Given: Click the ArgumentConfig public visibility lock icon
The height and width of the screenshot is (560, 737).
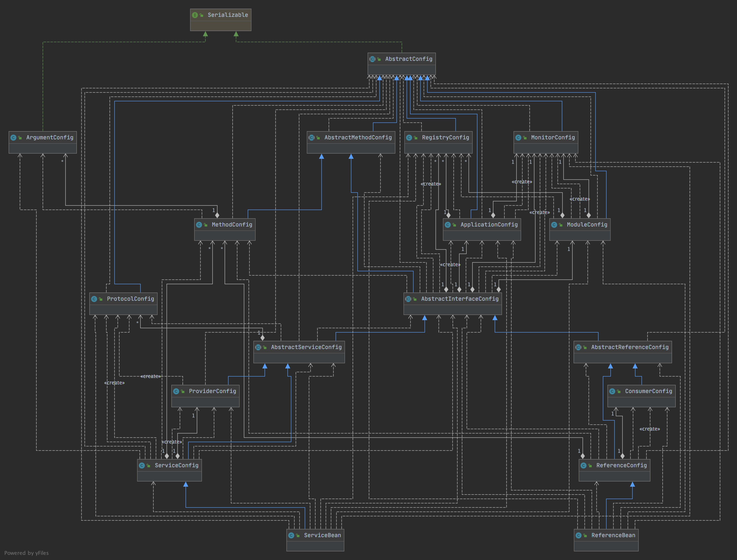Looking at the screenshot, I should [x=20, y=138].
